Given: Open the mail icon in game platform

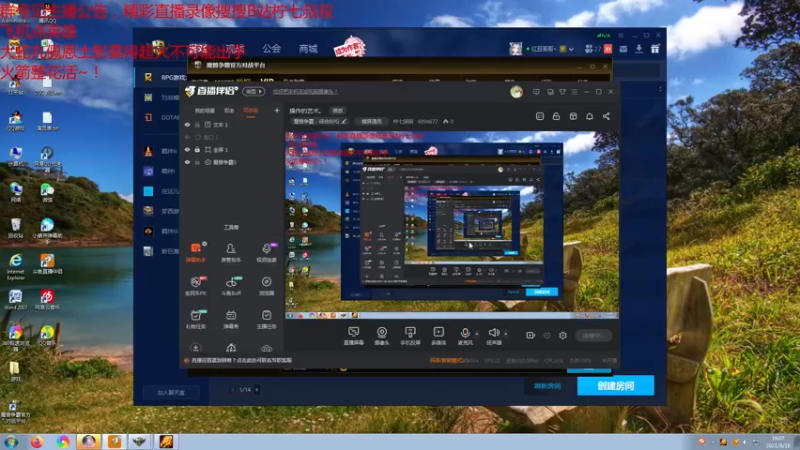Looking at the screenshot, I should (x=623, y=49).
